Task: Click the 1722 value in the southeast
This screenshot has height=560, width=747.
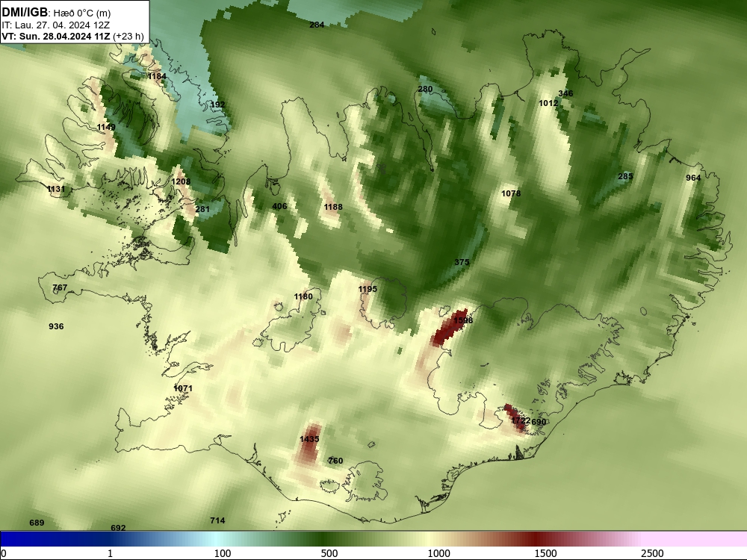Action: pos(521,420)
